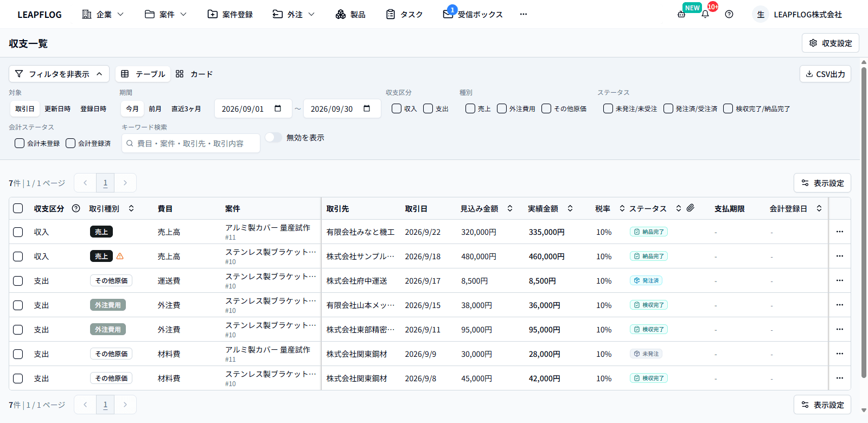The image size is (868, 423).
Task: Open notifications bell with 10+ badge
Action: point(705,15)
